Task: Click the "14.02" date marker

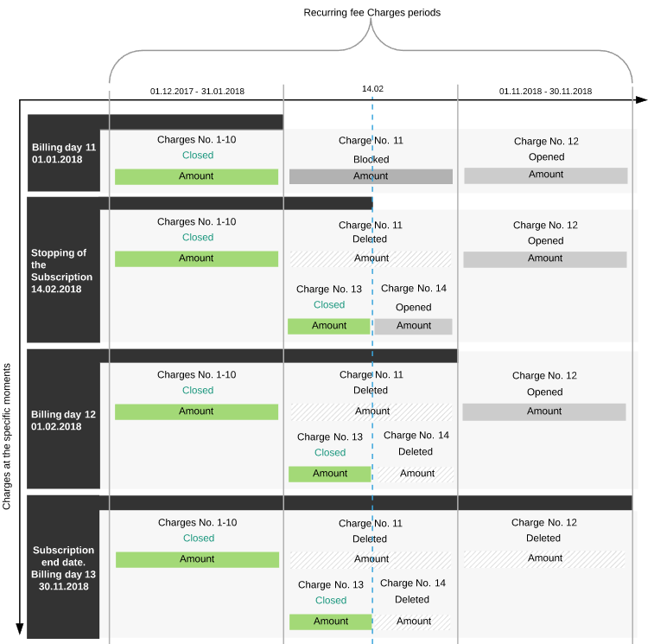Action: point(372,89)
